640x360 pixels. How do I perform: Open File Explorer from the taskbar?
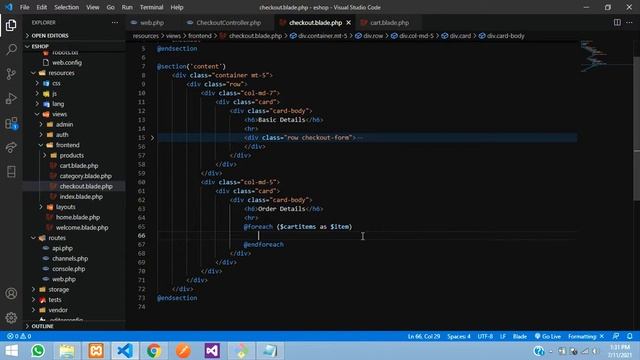67,351
